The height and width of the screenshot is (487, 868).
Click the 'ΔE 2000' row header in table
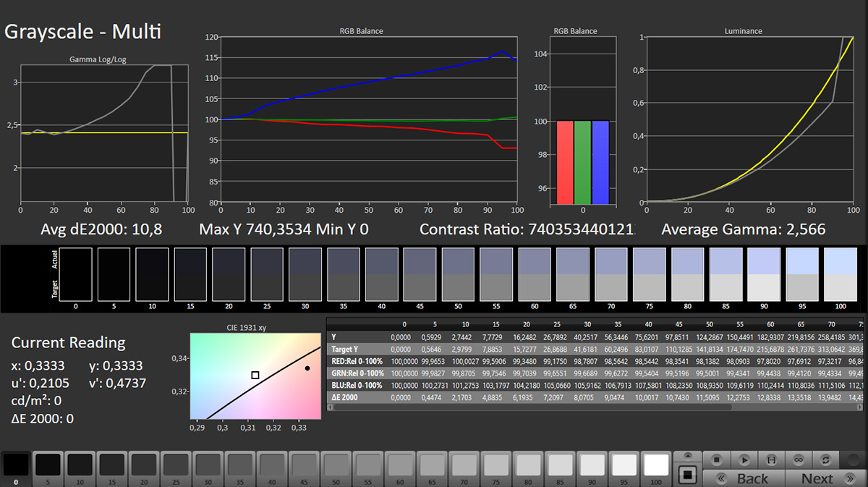pyautogui.click(x=344, y=396)
